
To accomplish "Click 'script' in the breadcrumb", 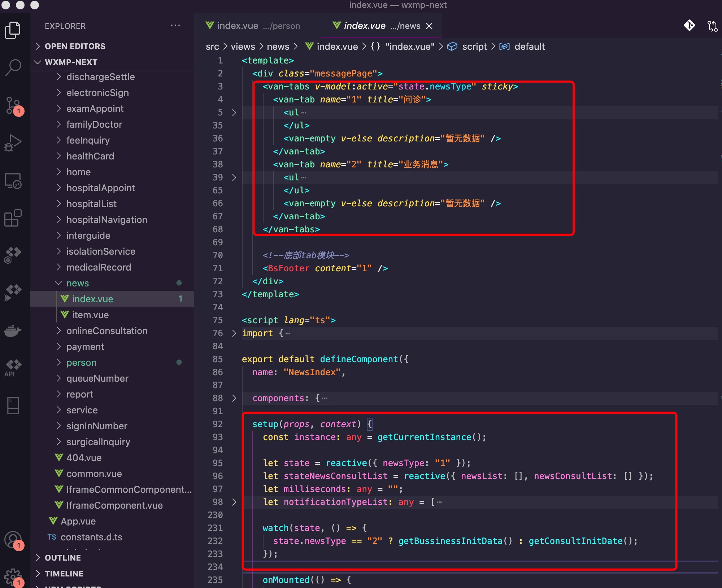I will [x=474, y=47].
